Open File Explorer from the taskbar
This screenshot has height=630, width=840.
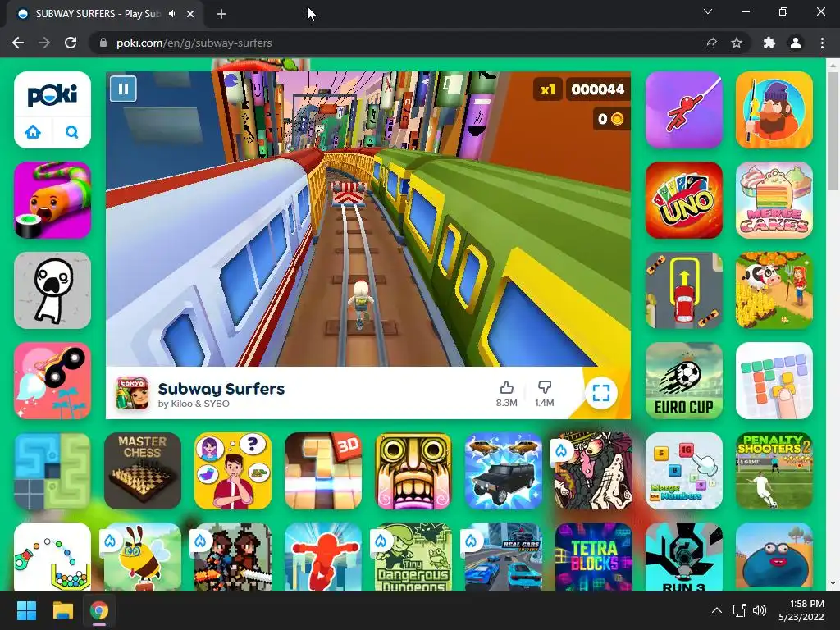pyautogui.click(x=62, y=610)
